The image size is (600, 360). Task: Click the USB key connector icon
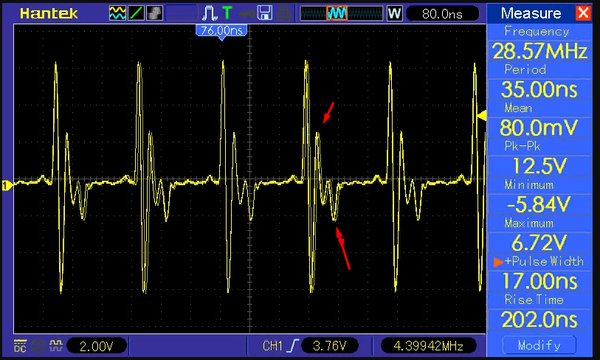(246, 14)
